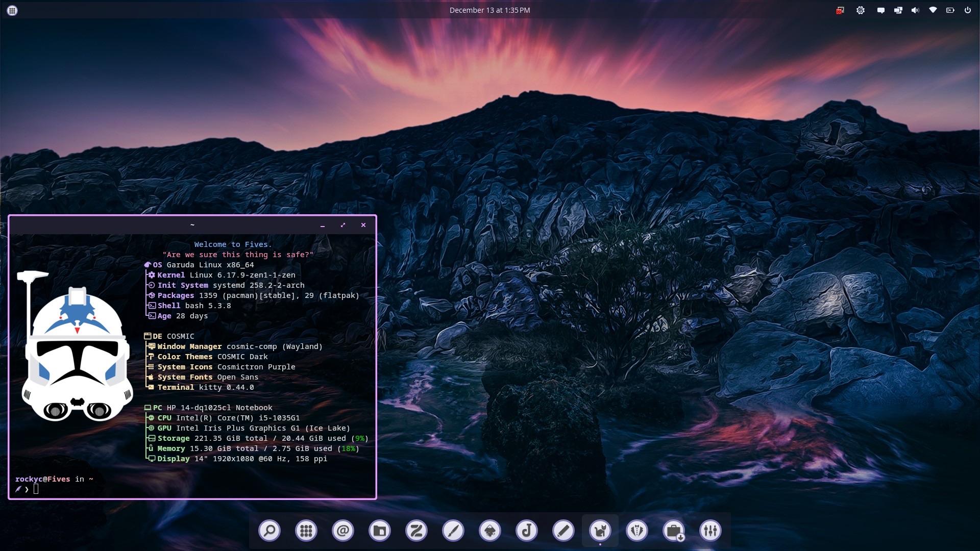Viewport: 980px width, 551px height.
Task: Open Joplin notes app in dock
Action: (527, 531)
